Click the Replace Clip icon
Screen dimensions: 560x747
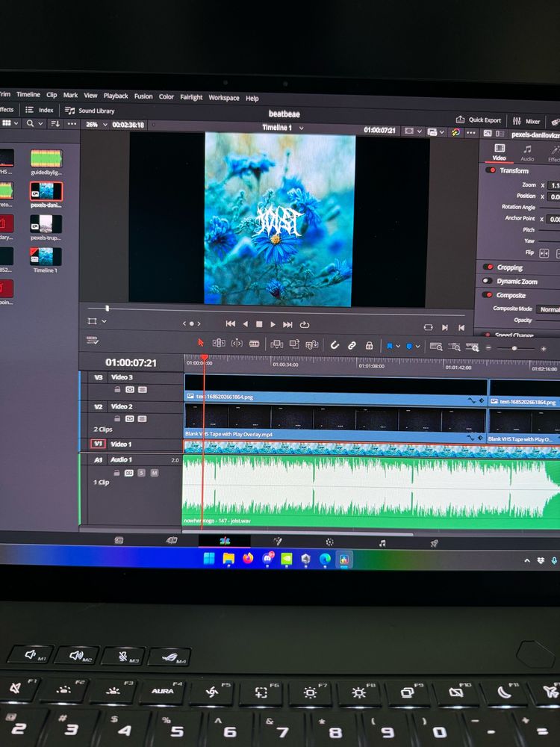[312, 344]
